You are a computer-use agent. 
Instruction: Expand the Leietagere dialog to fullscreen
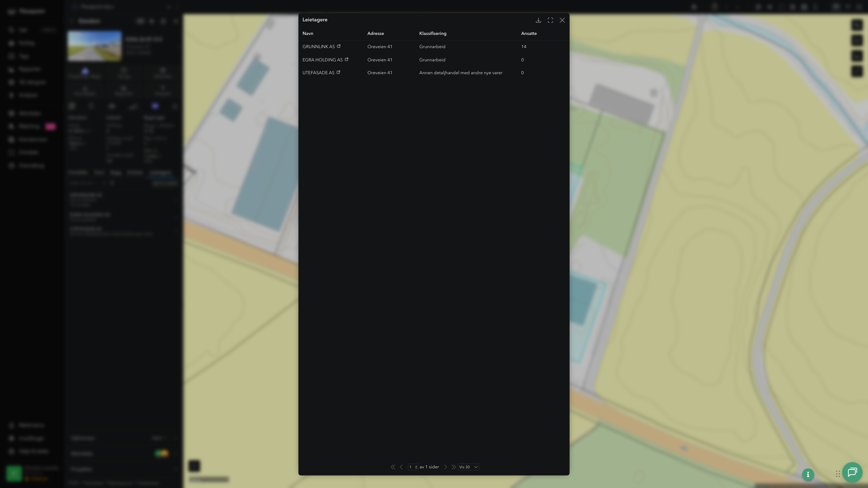[550, 20]
